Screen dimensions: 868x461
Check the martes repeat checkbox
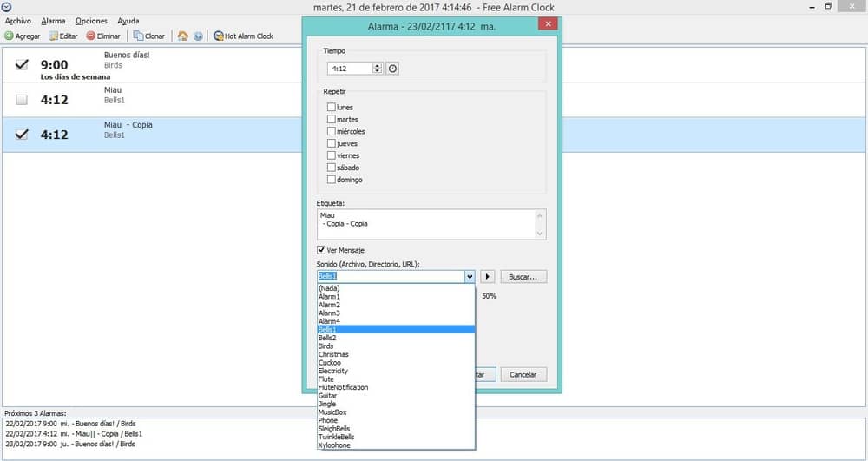click(331, 119)
